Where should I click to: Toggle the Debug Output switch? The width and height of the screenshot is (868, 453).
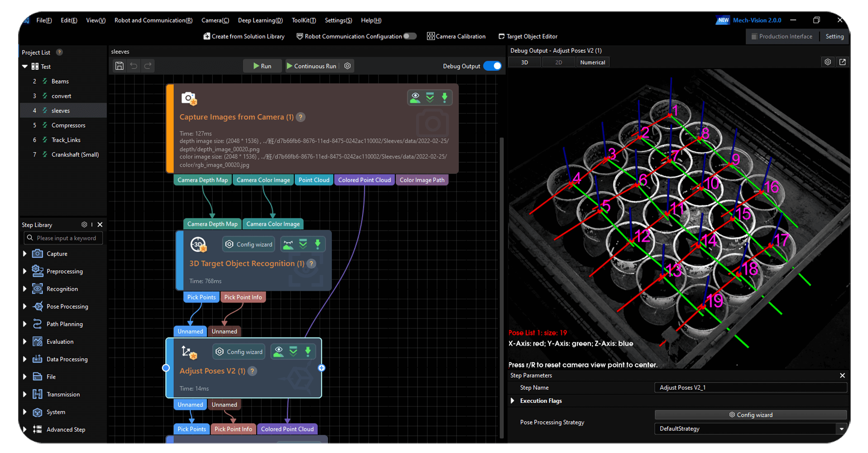(492, 66)
